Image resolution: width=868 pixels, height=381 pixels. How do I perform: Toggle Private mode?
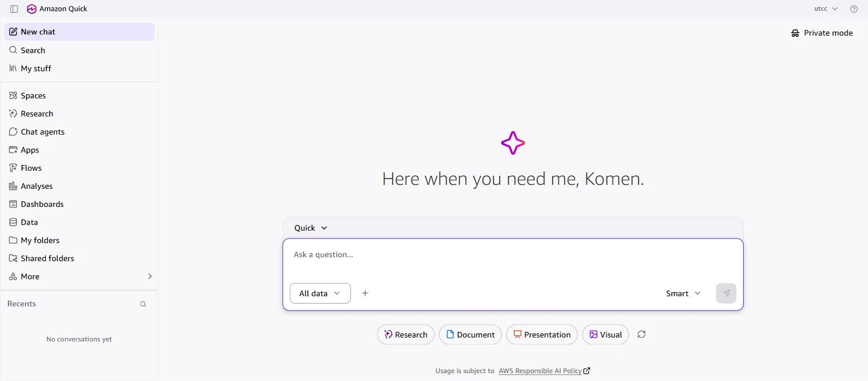822,33
